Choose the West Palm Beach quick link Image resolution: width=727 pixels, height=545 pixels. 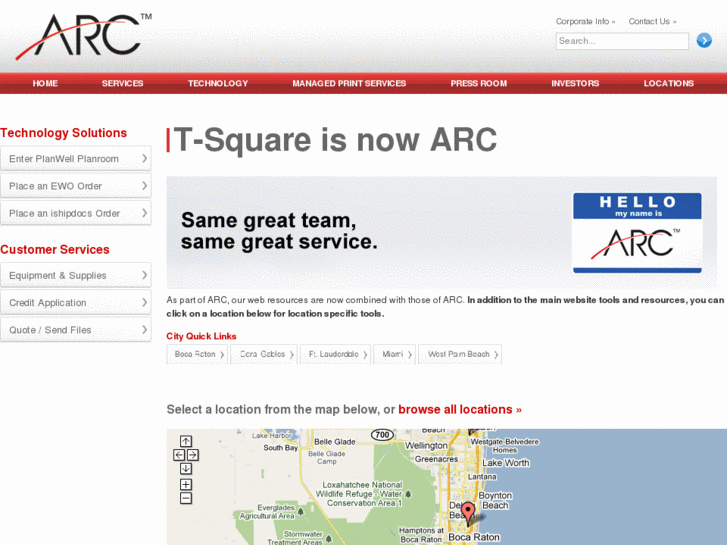click(460, 354)
